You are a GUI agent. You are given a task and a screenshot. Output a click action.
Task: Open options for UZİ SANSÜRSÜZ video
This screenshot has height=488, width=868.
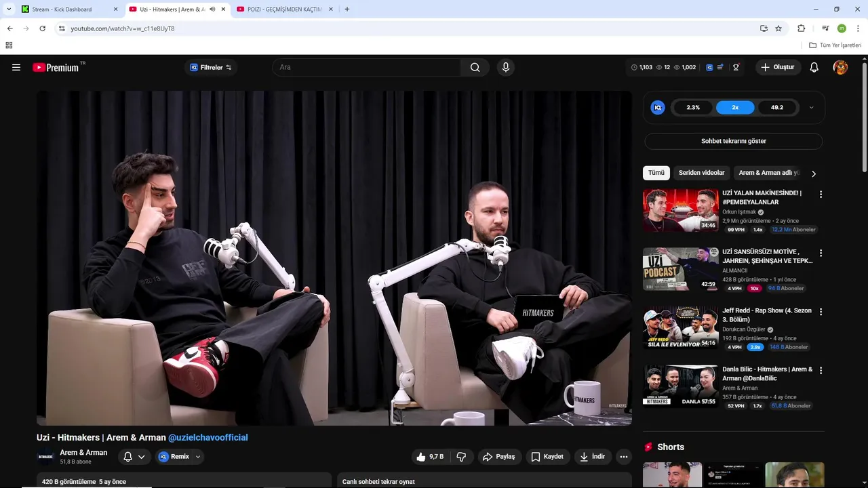coord(821,253)
